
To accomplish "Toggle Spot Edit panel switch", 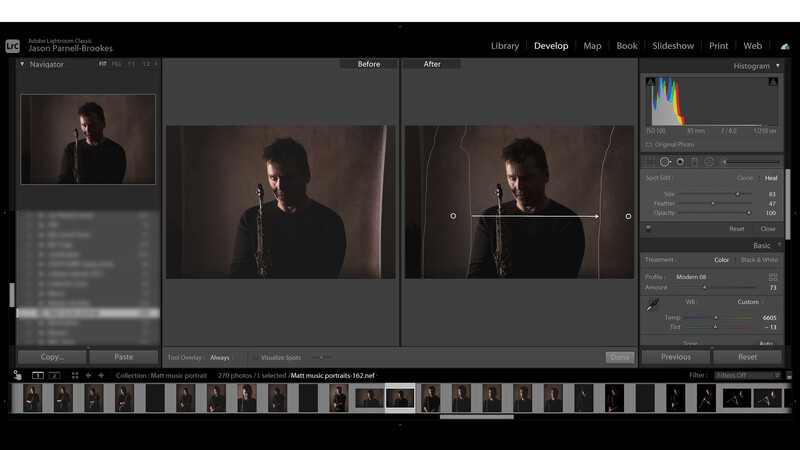I will (x=648, y=229).
